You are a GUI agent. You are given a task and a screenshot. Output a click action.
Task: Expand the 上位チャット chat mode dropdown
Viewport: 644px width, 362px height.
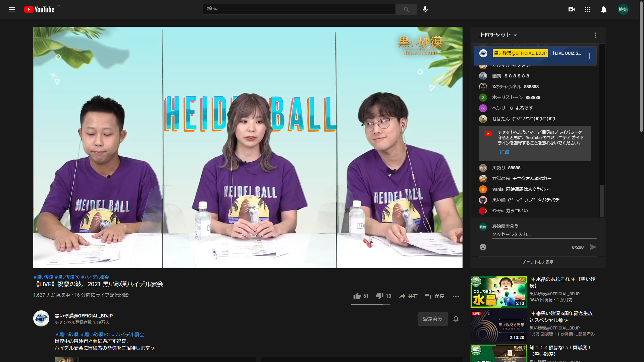tap(498, 35)
